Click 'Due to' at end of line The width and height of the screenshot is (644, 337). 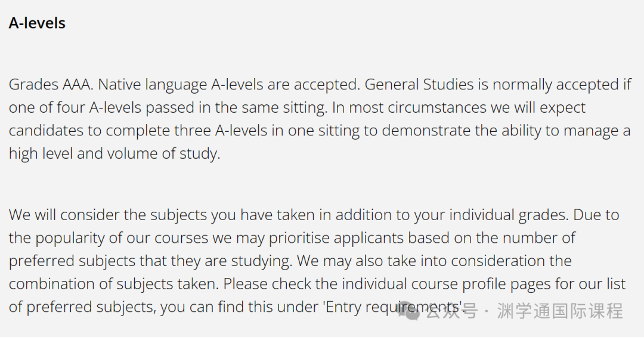[x=596, y=215]
